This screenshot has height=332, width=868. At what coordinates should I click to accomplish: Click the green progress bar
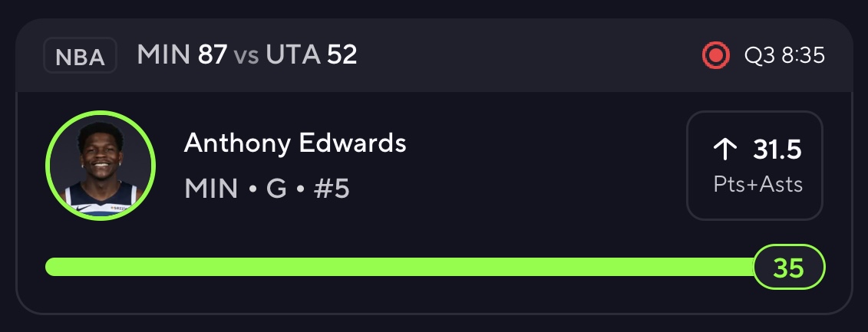coord(399,267)
